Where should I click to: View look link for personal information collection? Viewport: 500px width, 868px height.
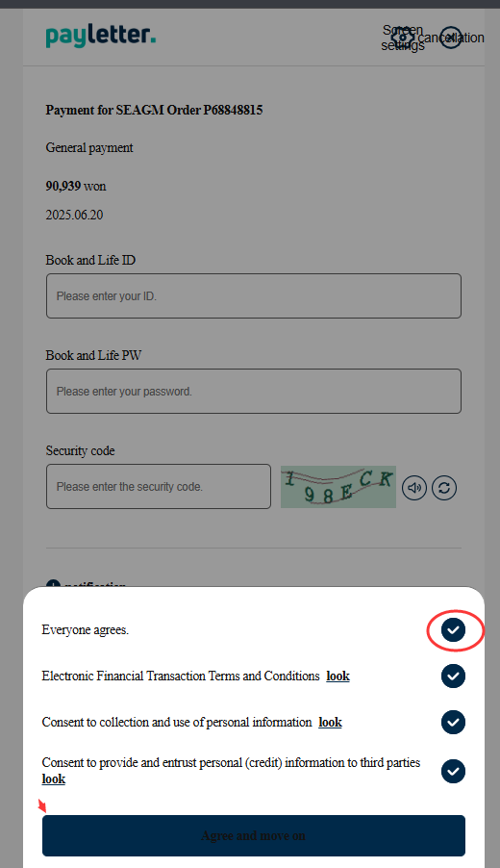(330, 722)
